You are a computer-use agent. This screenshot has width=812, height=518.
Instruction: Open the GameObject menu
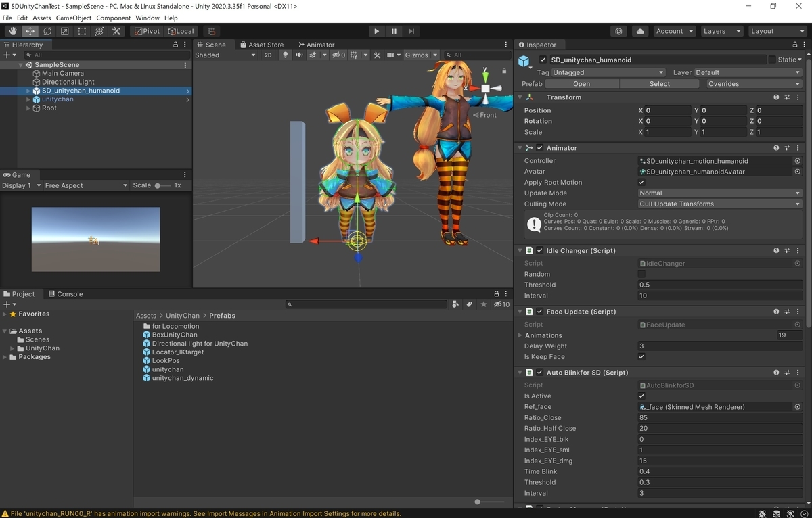pyautogui.click(x=74, y=18)
